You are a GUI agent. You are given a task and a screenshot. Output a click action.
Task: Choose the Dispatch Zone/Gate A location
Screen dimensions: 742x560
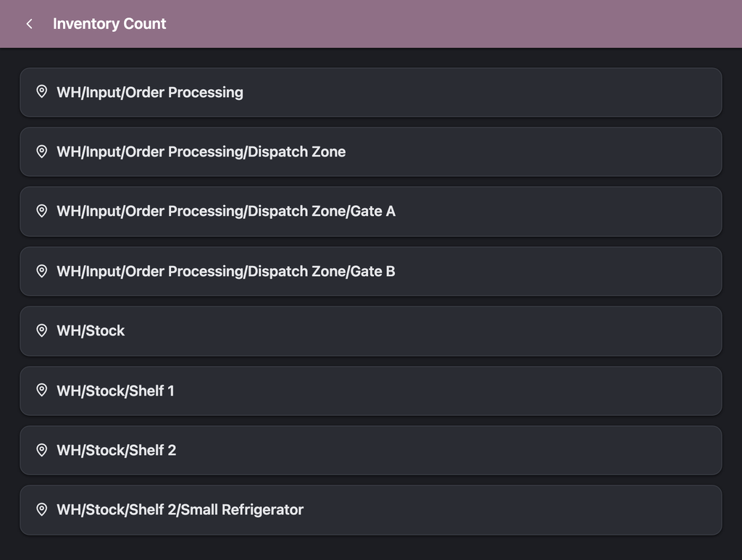click(370, 212)
